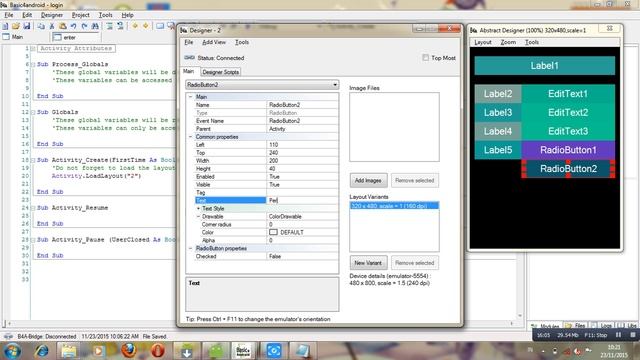Toggle the Top Most checkbox
This screenshot has height=360, width=640.
click(426, 58)
